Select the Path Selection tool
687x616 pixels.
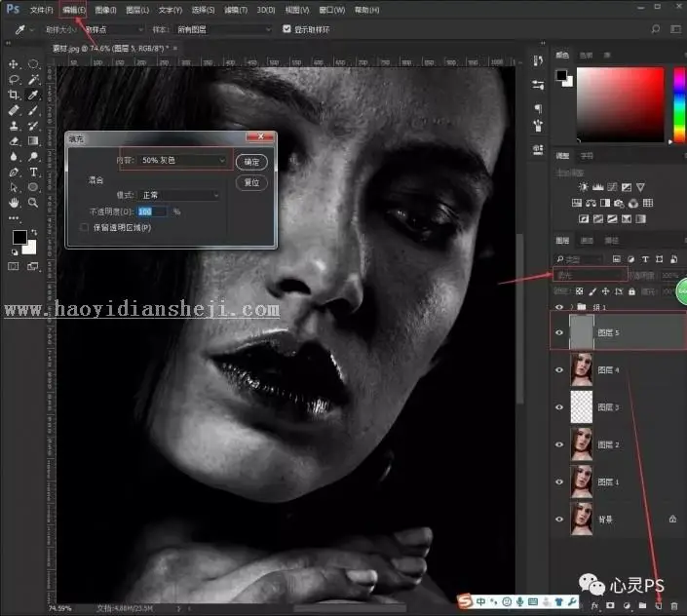pos(14,187)
